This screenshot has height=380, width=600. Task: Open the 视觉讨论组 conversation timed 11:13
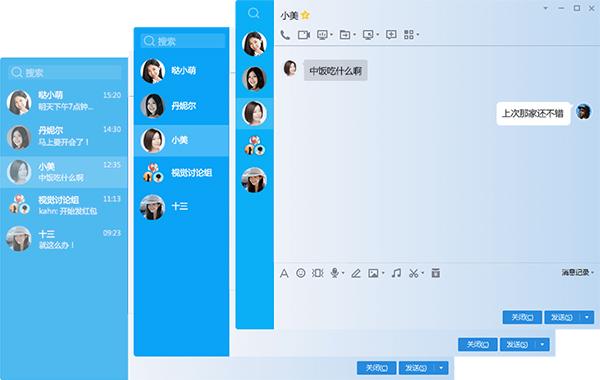(64, 204)
